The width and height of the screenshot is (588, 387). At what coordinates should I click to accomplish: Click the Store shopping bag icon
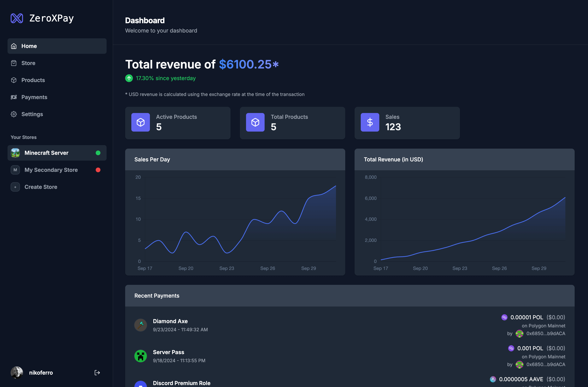[14, 63]
